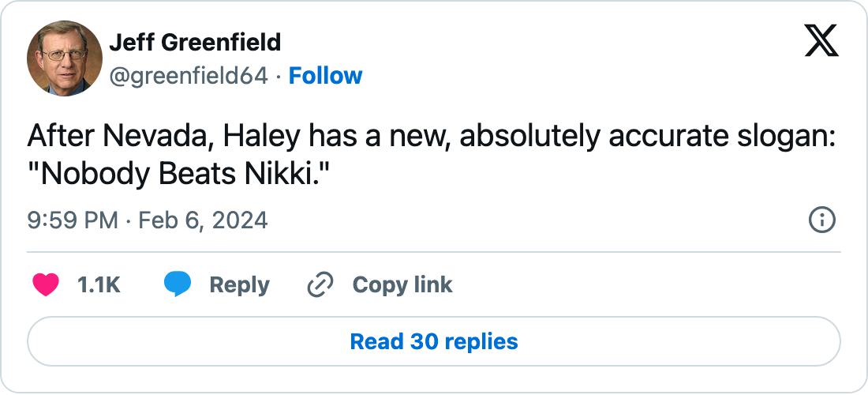The height and width of the screenshot is (395, 868).
Task: Open the tweet info circle icon
Action: click(822, 220)
